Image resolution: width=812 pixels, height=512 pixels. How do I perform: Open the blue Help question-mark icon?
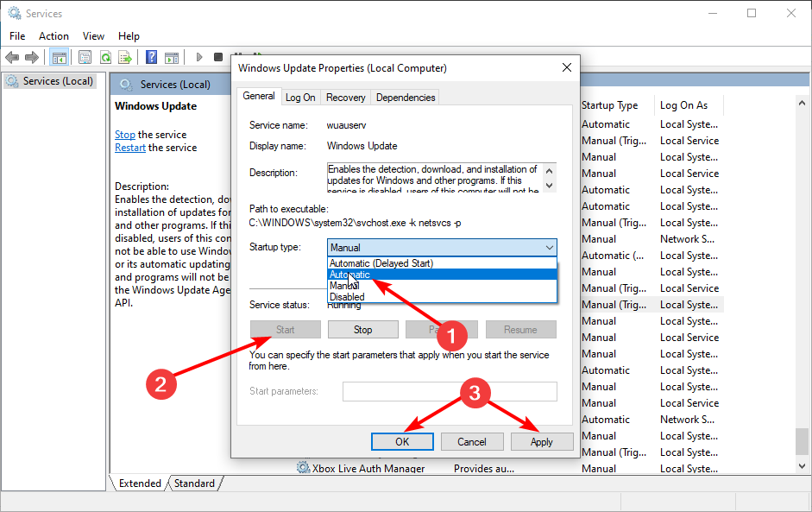point(151,57)
